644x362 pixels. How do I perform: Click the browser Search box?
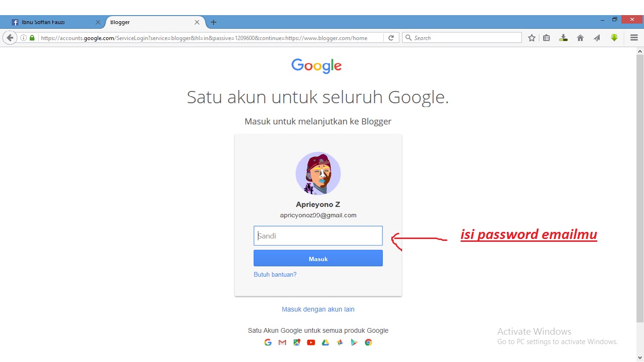pyautogui.click(x=462, y=38)
